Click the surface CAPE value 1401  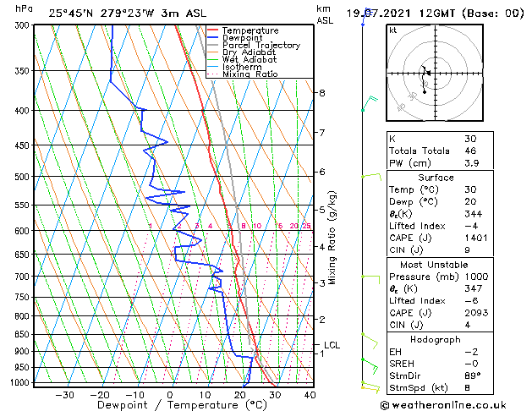476,238
